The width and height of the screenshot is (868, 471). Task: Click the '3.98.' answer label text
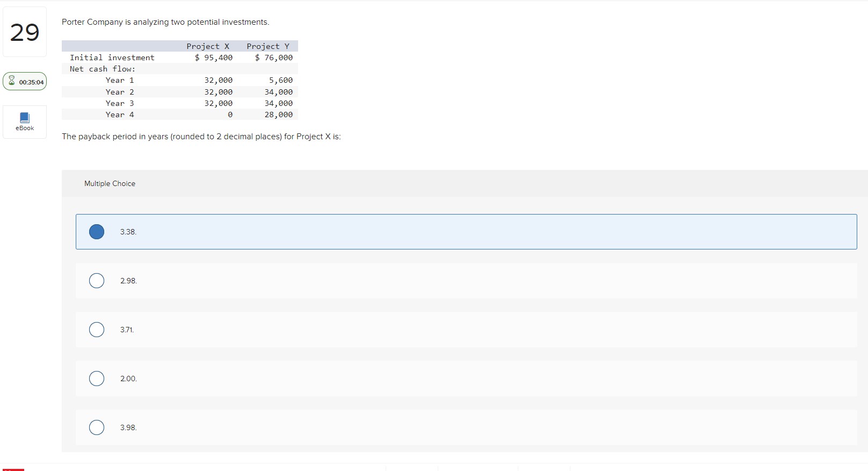pyautogui.click(x=128, y=427)
